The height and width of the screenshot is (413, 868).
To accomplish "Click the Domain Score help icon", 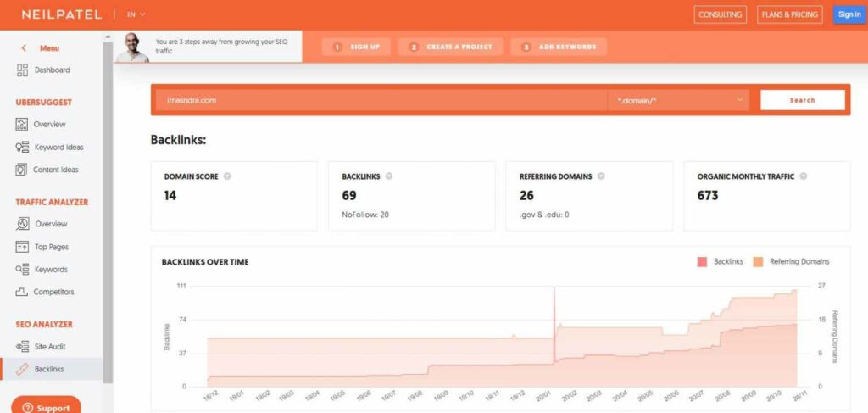I will [227, 176].
